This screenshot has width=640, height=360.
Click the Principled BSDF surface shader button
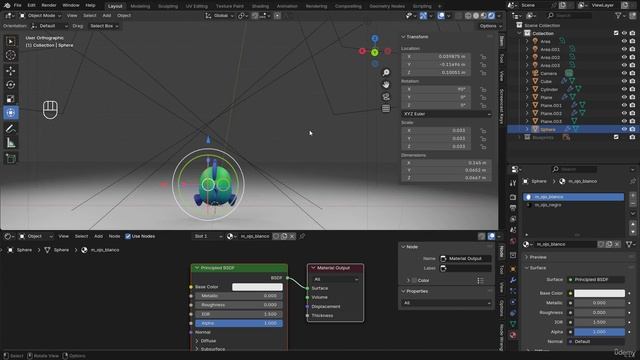(596, 280)
